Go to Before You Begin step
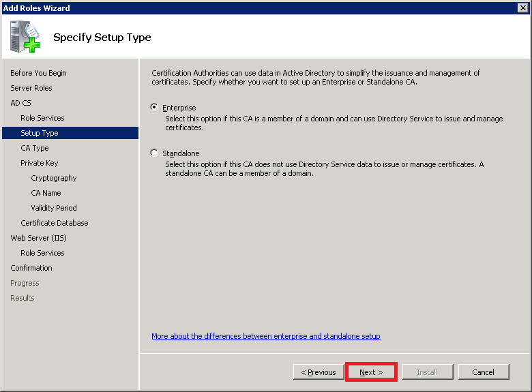This screenshot has height=392, width=532. [x=38, y=73]
